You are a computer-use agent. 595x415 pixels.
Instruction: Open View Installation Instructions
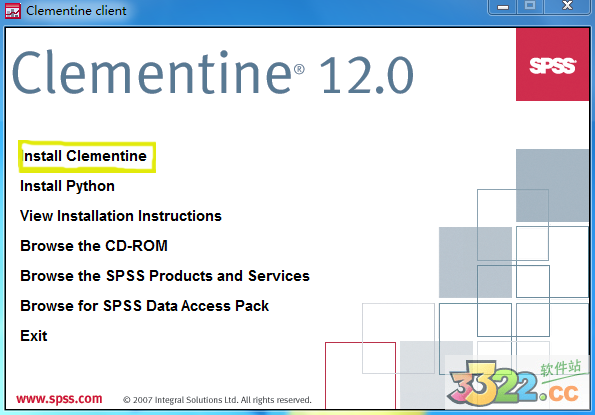coord(121,216)
